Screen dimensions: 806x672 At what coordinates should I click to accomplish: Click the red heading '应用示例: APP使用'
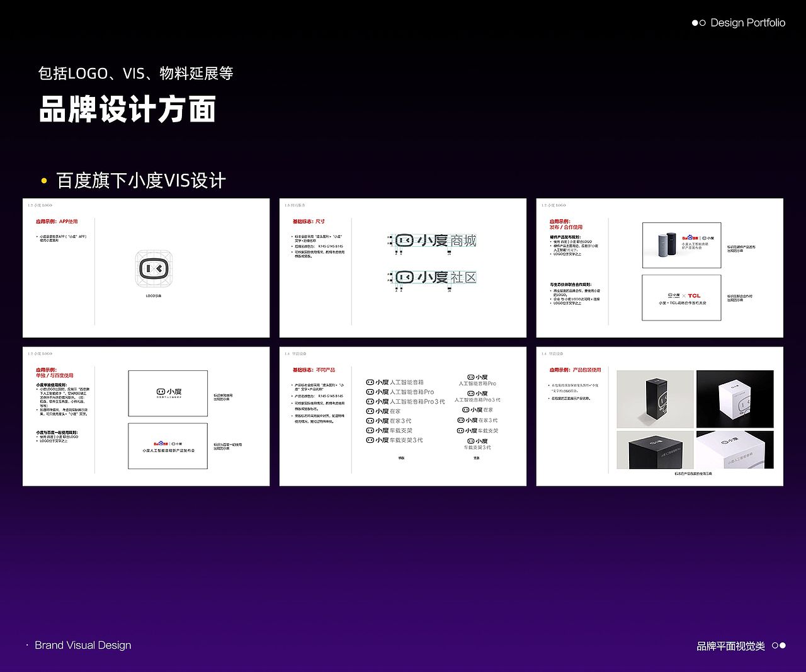[57, 222]
